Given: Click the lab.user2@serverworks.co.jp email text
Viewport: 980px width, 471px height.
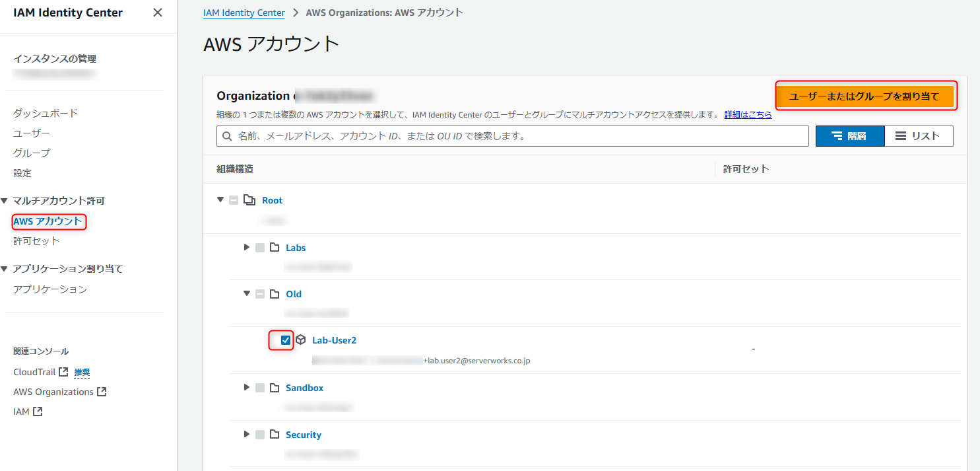Looking at the screenshot, I should pos(478,361).
